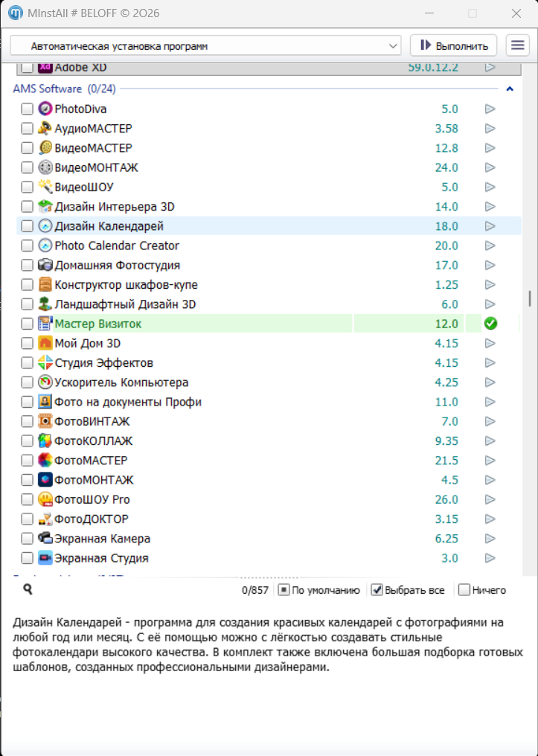This screenshot has height=756, width=538.
Task: Click the Дизайн Интерьера 3D icon
Action: pos(45,207)
